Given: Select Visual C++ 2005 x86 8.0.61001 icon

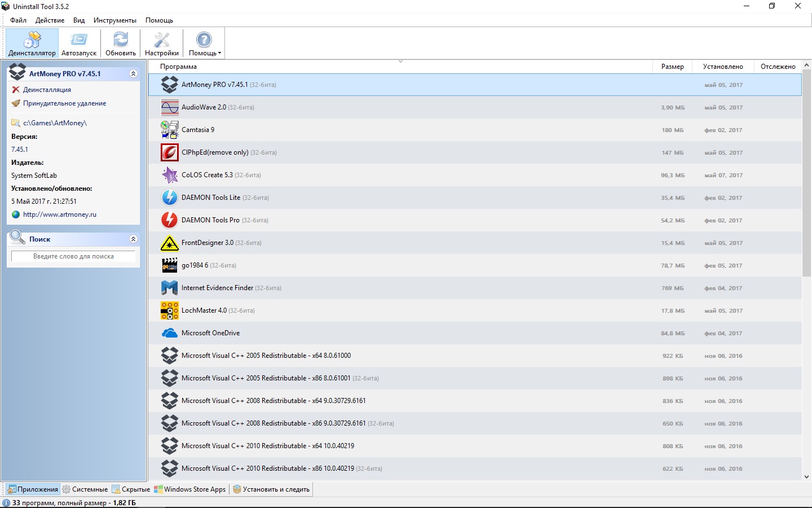Looking at the screenshot, I should click(x=170, y=378).
